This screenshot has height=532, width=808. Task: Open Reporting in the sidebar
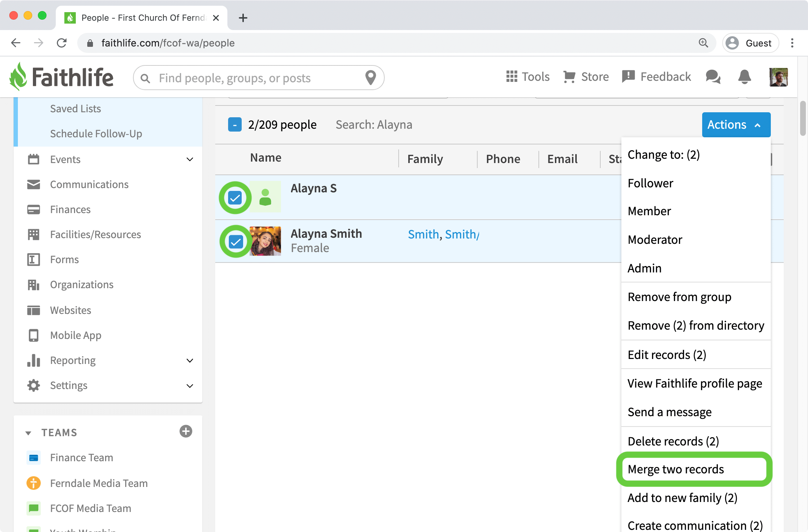coord(73,360)
